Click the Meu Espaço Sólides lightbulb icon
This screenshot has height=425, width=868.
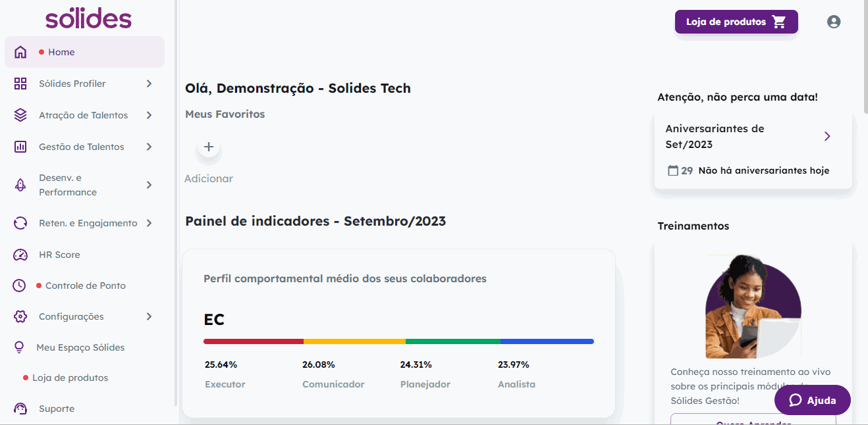tap(19, 347)
